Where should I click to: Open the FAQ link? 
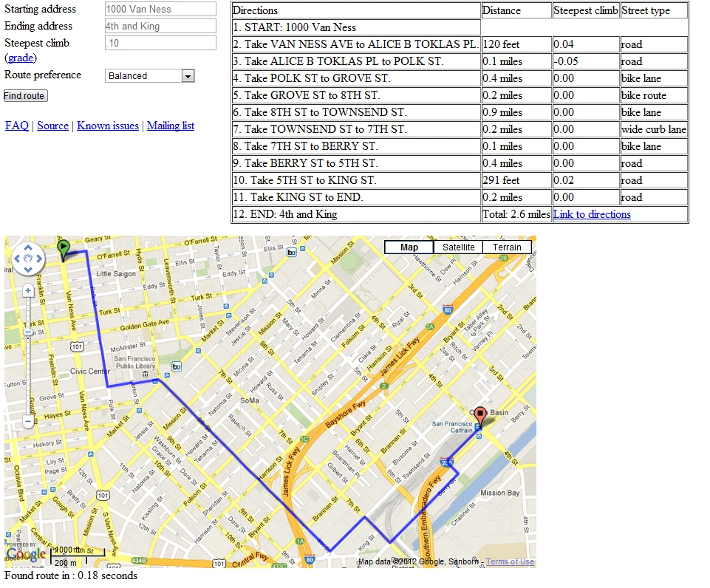pyautogui.click(x=17, y=126)
